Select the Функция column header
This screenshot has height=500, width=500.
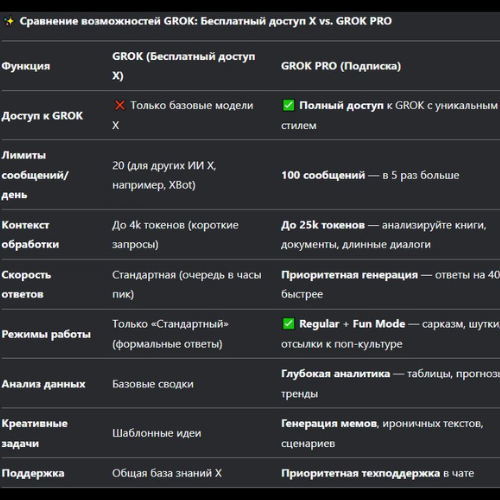click(26, 66)
